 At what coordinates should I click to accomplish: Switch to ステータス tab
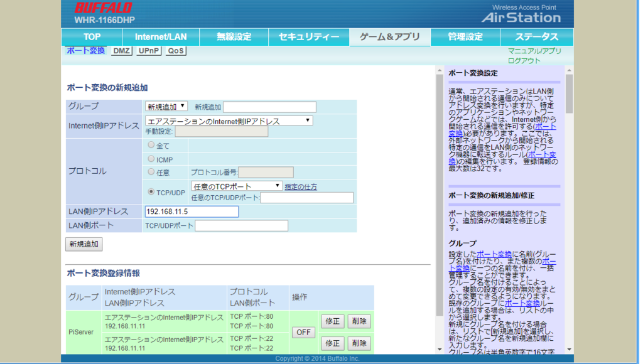tap(537, 37)
